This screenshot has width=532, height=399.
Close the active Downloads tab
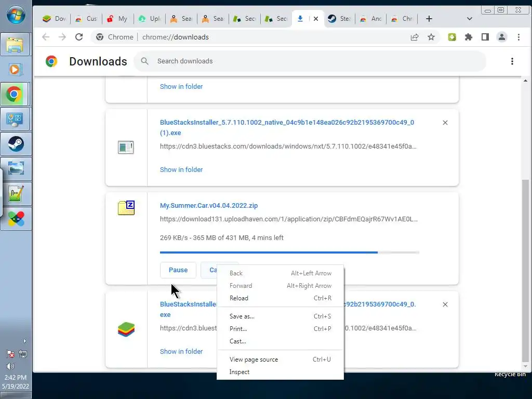(316, 19)
